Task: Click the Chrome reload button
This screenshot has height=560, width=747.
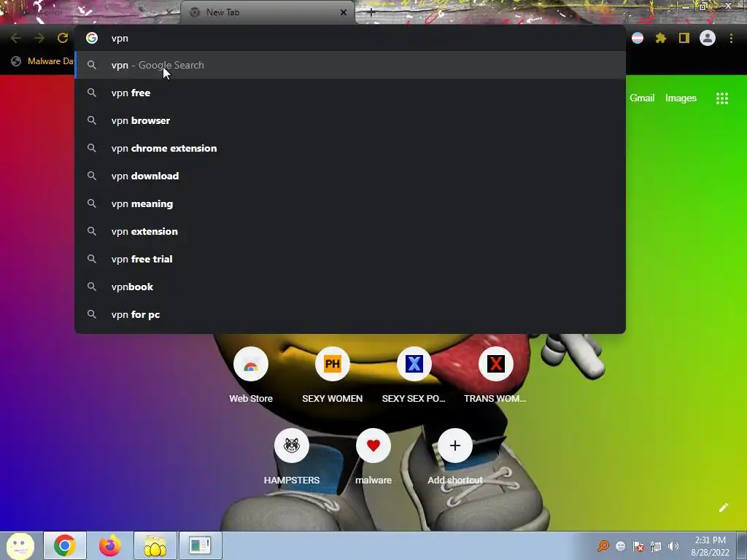Action: click(x=63, y=38)
